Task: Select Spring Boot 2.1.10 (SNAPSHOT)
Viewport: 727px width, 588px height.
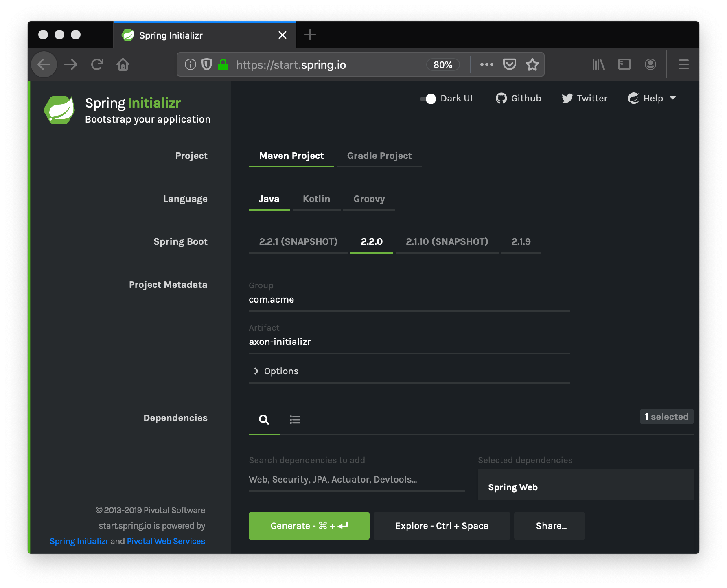Action: point(447,242)
